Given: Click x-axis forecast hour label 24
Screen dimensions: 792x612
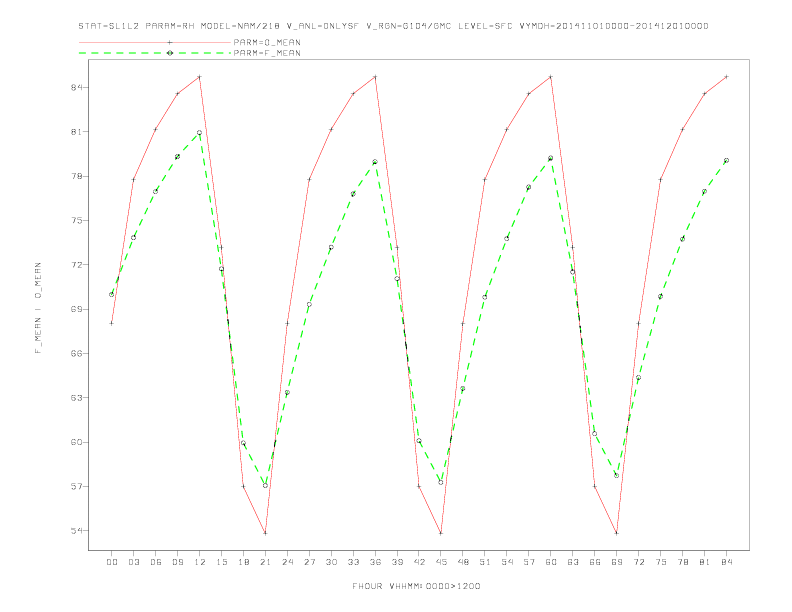Looking at the screenshot, I should click(x=287, y=562).
